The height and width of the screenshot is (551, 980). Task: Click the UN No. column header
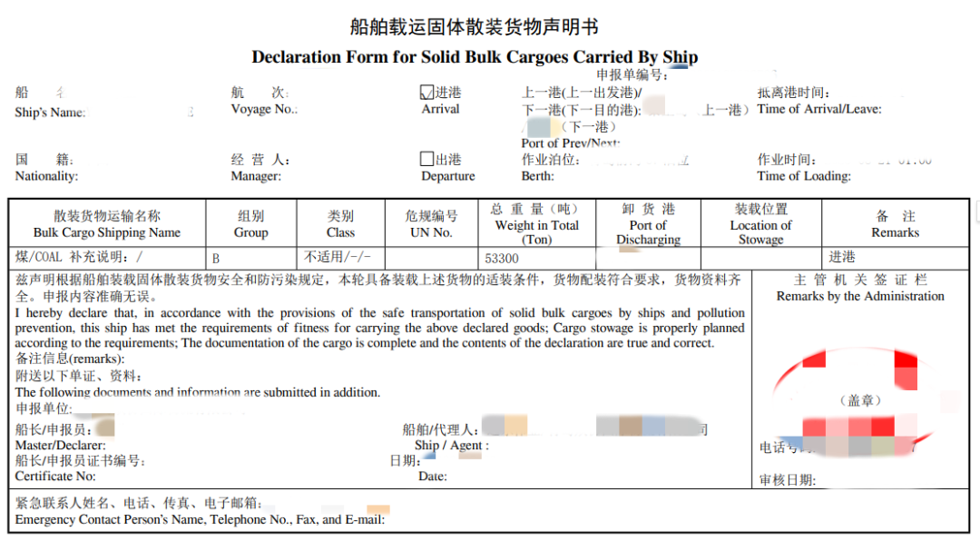[x=431, y=224]
